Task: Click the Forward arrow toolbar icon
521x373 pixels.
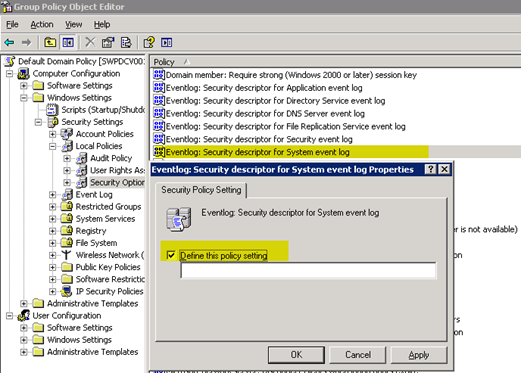Action: (27, 42)
